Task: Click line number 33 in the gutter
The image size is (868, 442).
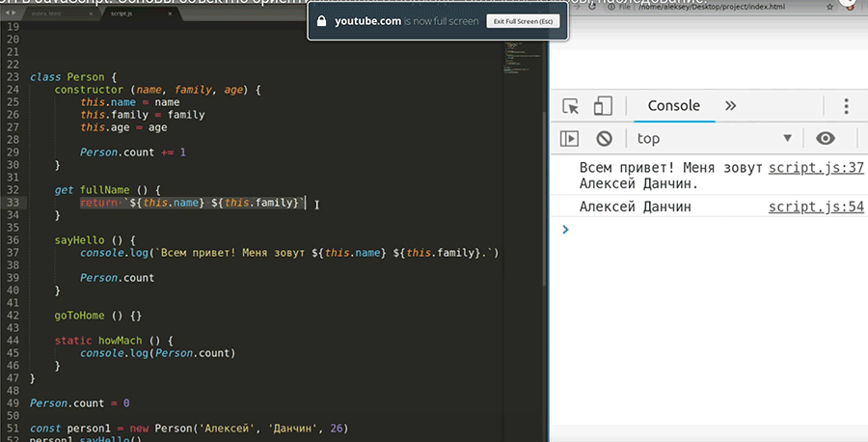Action: pos(13,203)
